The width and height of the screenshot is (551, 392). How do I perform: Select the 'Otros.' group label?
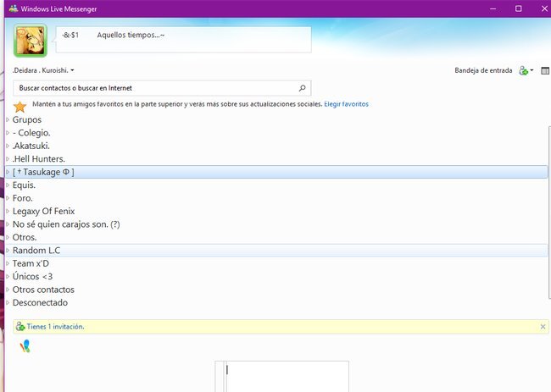coord(25,237)
